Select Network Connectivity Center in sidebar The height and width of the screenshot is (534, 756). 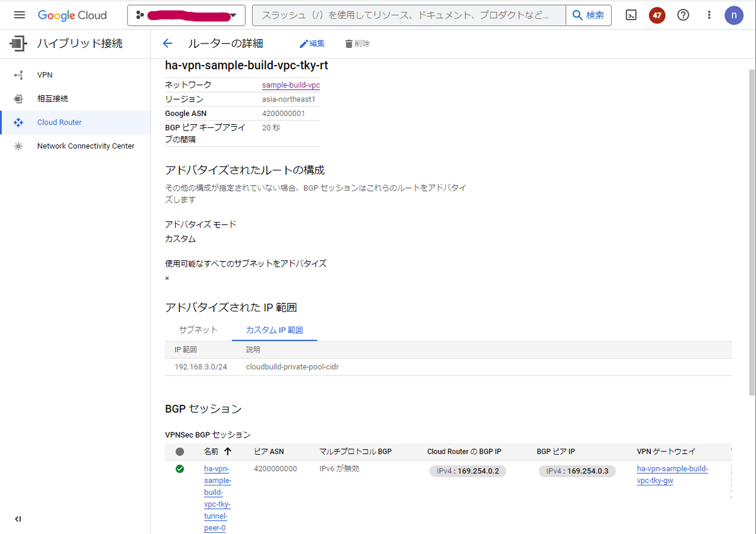click(x=75, y=146)
